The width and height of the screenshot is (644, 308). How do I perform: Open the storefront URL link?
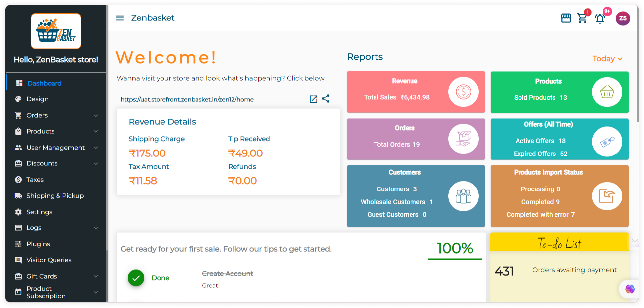pyautogui.click(x=187, y=99)
